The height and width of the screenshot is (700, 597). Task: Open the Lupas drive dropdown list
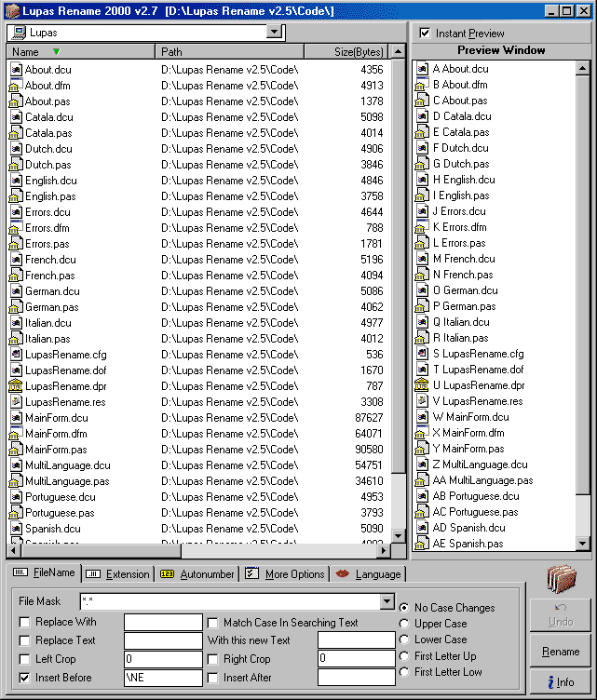(274, 33)
